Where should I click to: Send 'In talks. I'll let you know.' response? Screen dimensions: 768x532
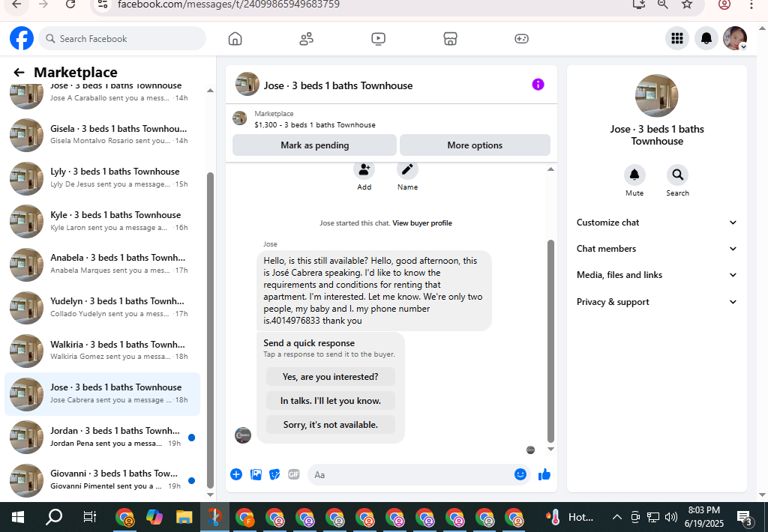tap(331, 401)
